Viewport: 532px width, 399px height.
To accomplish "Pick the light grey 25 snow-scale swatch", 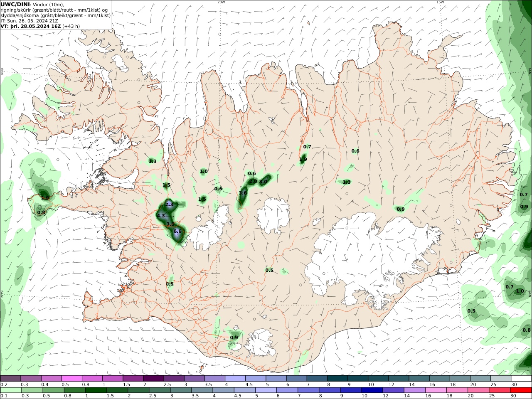I will tap(501, 379).
